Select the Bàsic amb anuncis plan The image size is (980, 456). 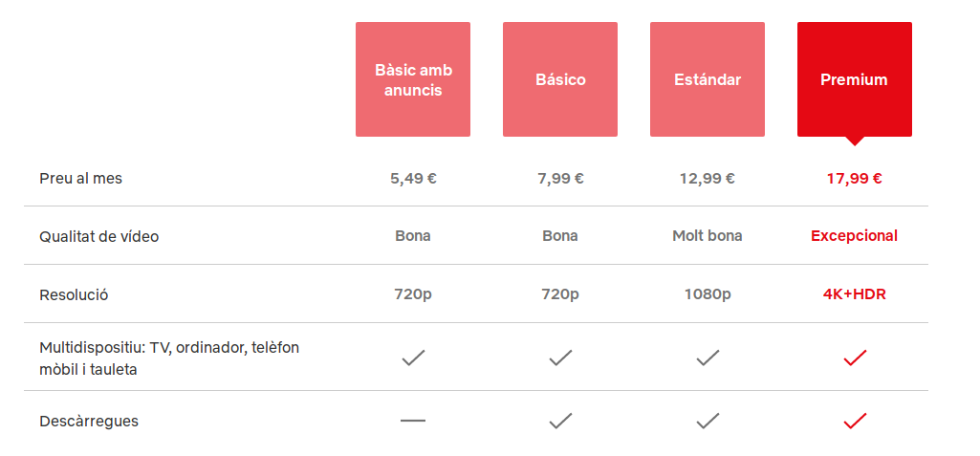[412, 79]
